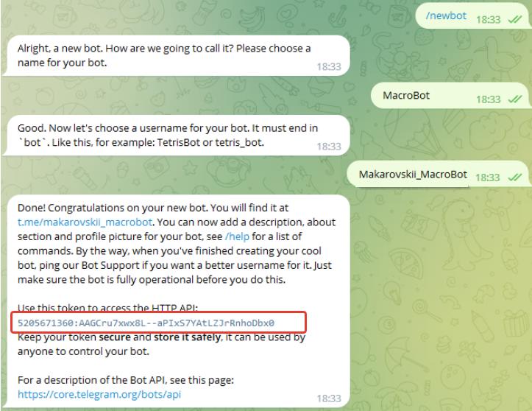The image size is (532, 411).
Task: Click timestamp of the username prompt message
Action: point(329,147)
